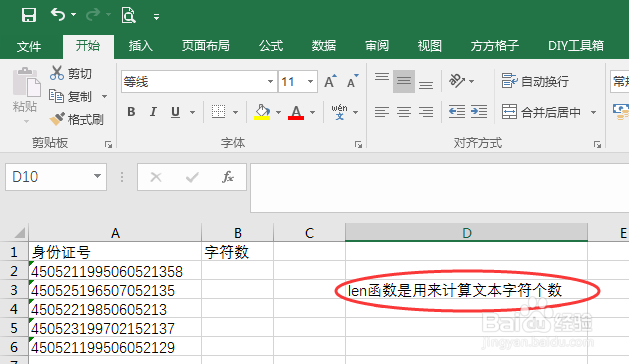
Task: Save the workbook with floppy disk icon
Action: 29,15
